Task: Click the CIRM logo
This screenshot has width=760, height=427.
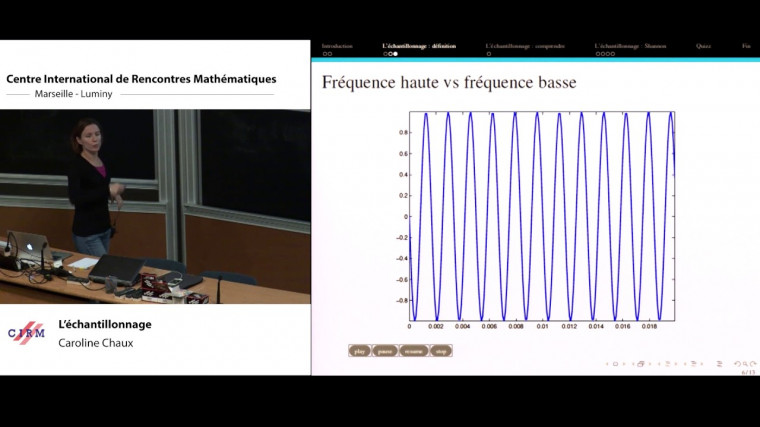Action: click(26, 332)
